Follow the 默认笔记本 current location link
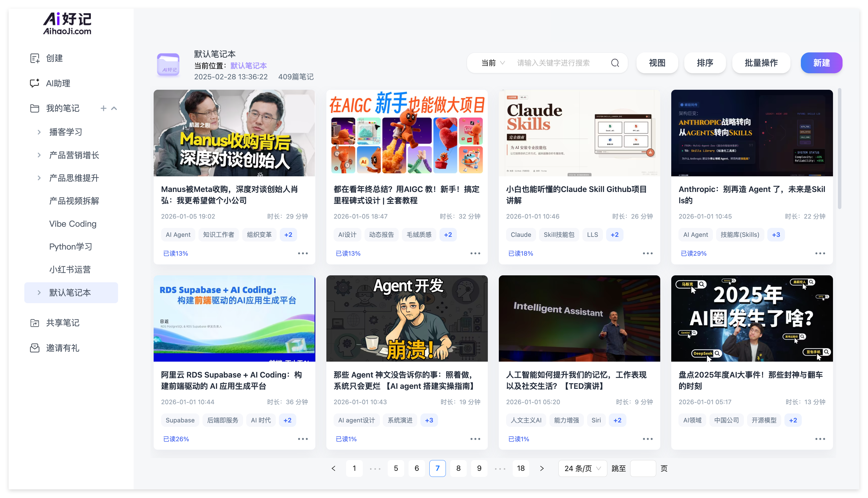 pyautogui.click(x=249, y=66)
